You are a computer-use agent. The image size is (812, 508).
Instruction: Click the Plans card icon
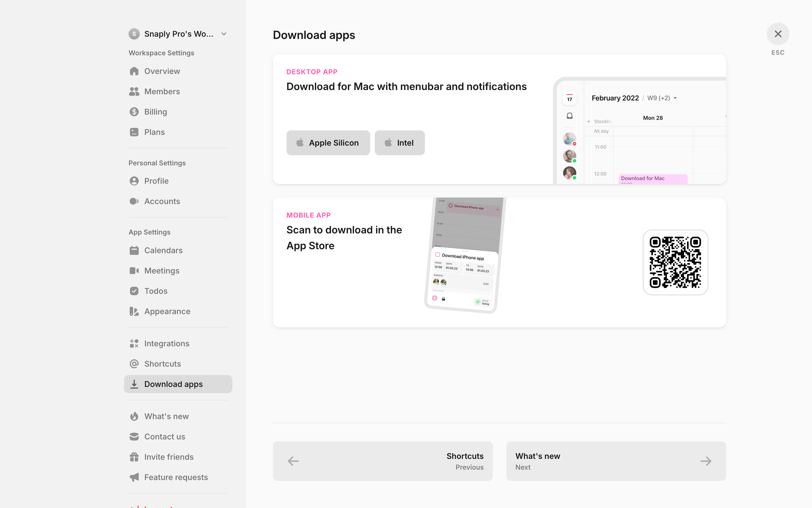tap(134, 132)
